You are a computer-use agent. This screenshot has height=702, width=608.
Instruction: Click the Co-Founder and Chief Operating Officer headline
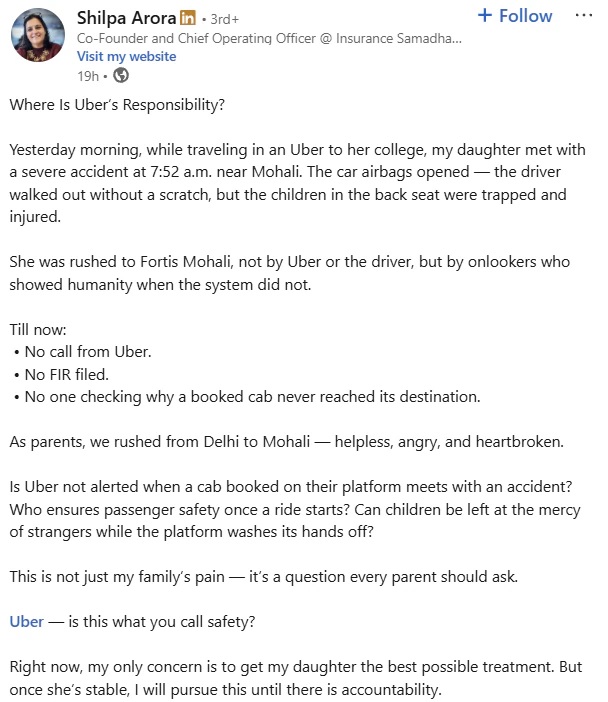pyautogui.click(x=270, y=37)
